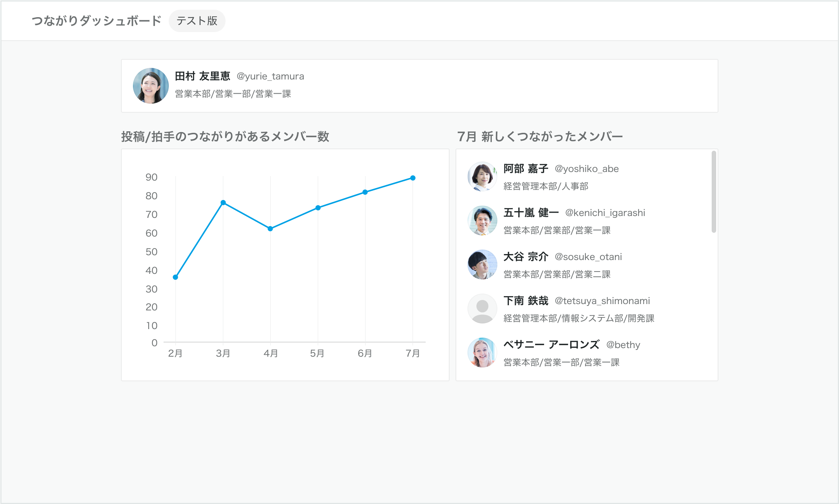The image size is (839, 504).
Task: Click the @yurie_tamura handle
Action: coord(270,76)
